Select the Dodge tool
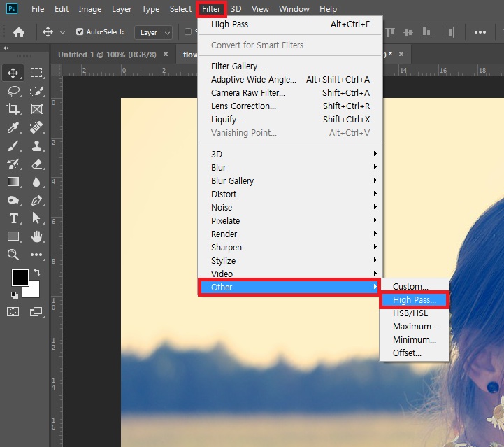This screenshot has width=504, height=447. (x=13, y=200)
